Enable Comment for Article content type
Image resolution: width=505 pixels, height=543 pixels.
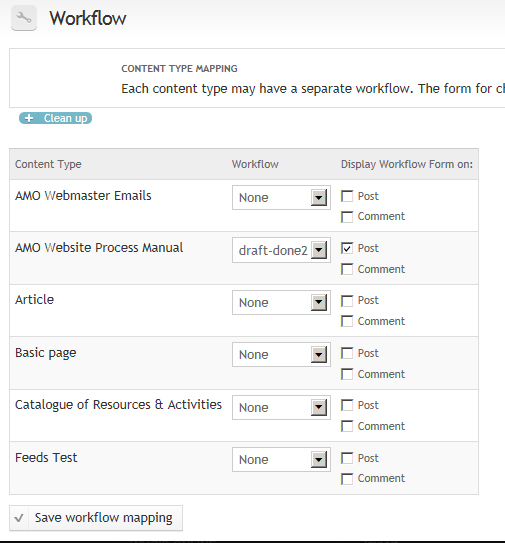click(347, 321)
